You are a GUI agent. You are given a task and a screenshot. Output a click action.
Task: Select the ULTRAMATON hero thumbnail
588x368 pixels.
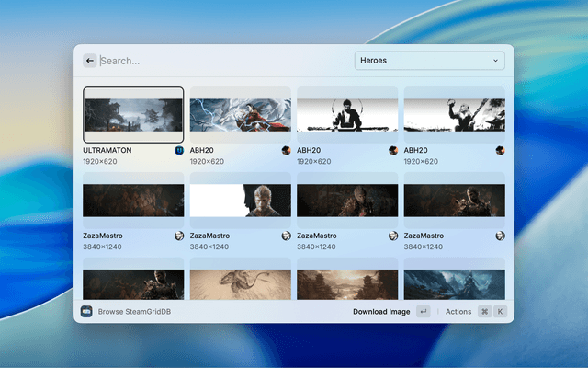pyautogui.click(x=133, y=115)
